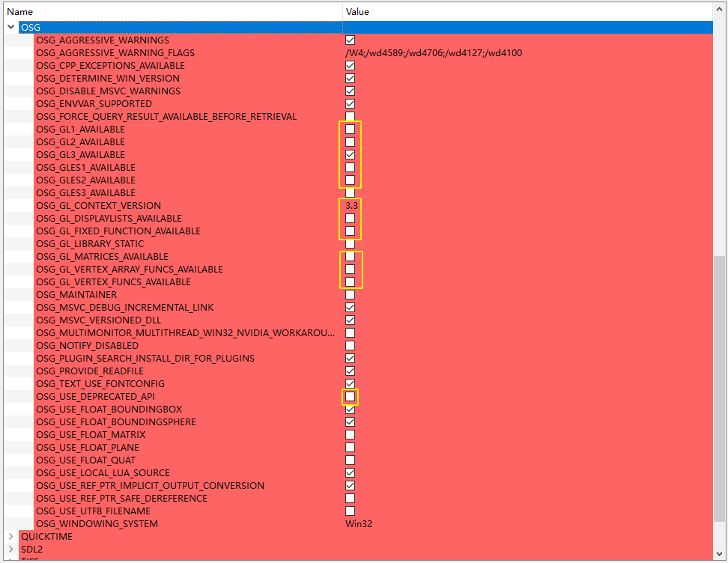Collapse the OSG group

pyautogui.click(x=10, y=28)
